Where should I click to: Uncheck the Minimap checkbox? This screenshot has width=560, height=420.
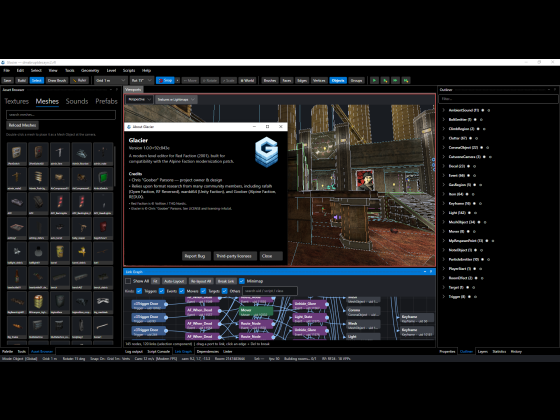tap(242, 281)
